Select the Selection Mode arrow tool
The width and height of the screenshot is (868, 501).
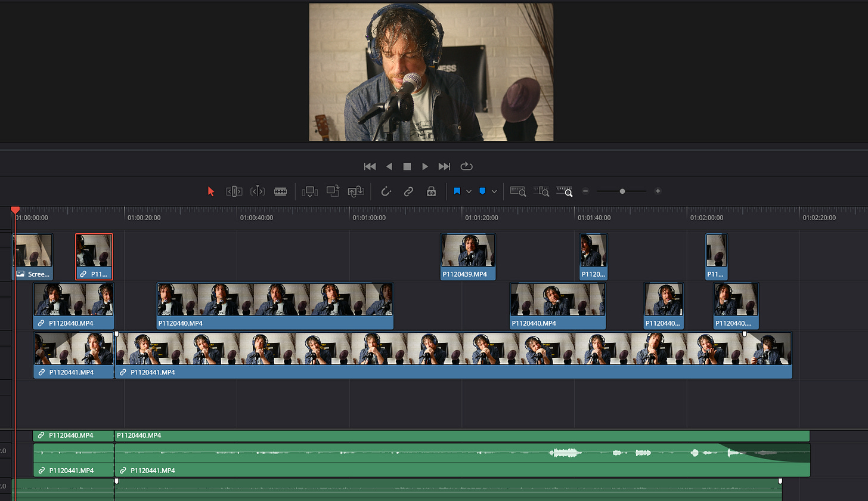pyautogui.click(x=210, y=191)
